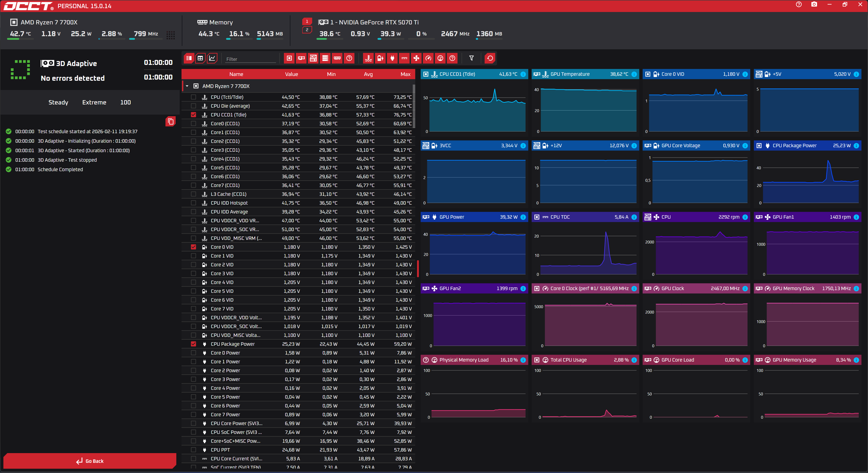Enable the CPU (Tctl/Tdie) checkbox
This screenshot has width=868, height=473.
193,97
